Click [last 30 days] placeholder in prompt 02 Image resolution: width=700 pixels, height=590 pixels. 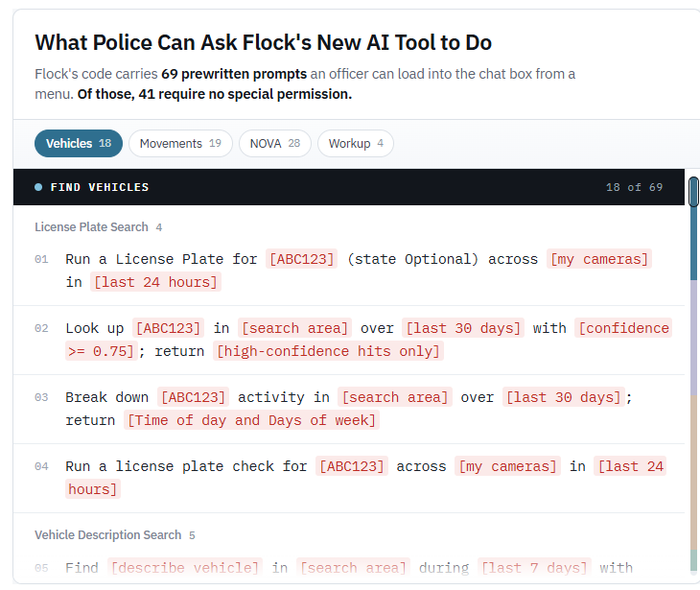tap(463, 328)
